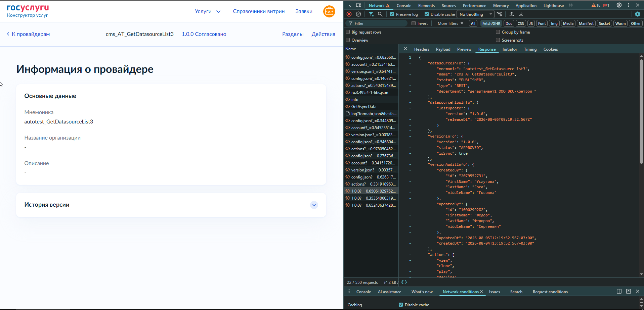Open the AI assistance drawer tab

click(389, 292)
